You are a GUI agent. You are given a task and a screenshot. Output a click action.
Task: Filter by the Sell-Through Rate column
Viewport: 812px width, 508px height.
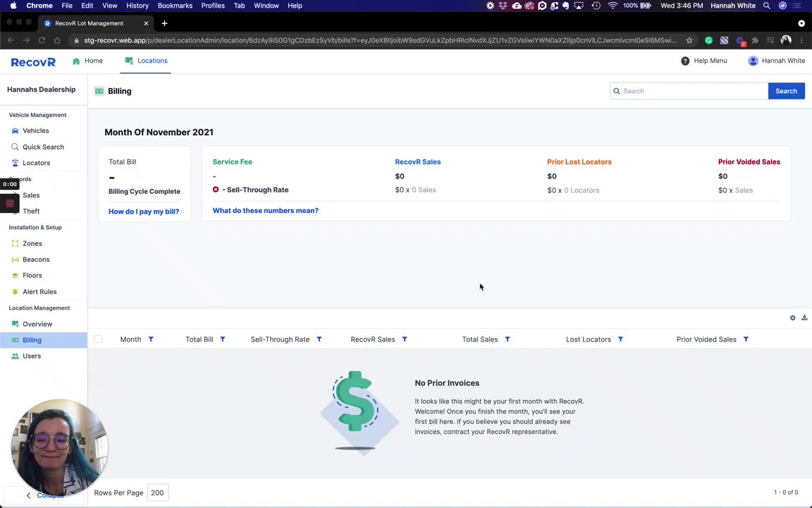319,339
